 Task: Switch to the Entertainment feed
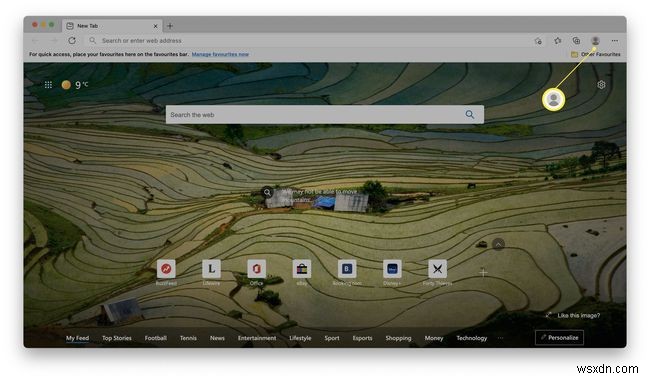(x=257, y=338)
